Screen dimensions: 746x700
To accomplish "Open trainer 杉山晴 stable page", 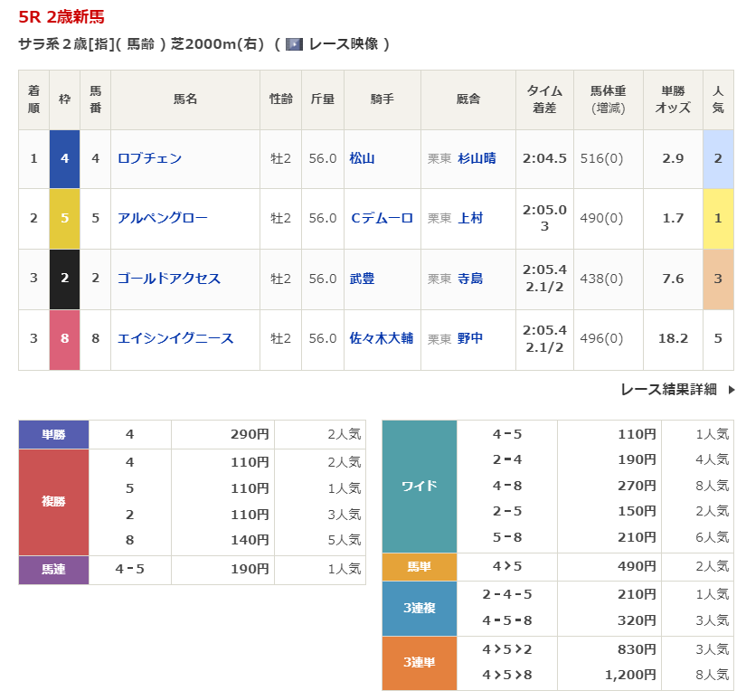I will pyautogui.click(x=477, y=158).
